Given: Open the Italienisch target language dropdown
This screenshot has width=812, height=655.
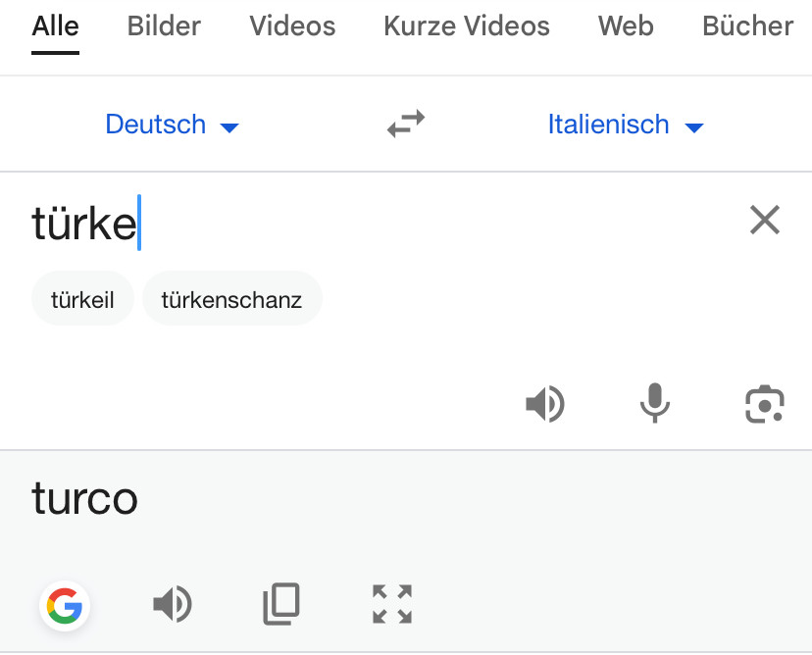Looking at the screenshot, I should (x=626, y=125).
